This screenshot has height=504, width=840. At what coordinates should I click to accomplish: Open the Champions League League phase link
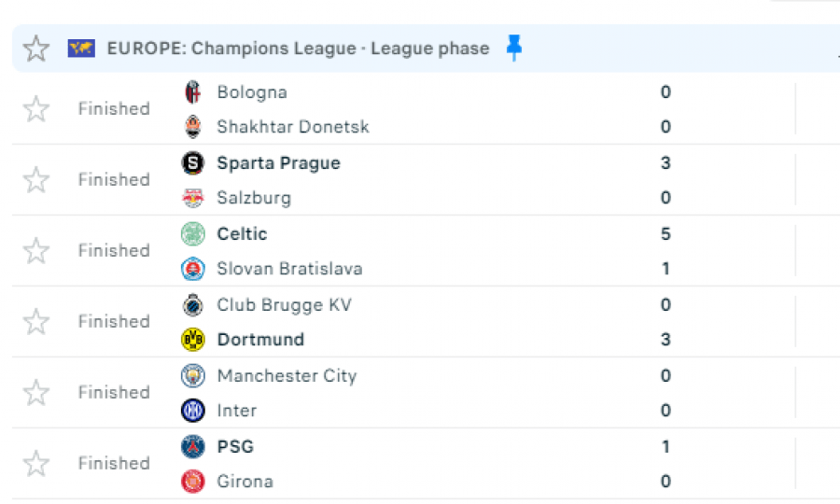298,49
